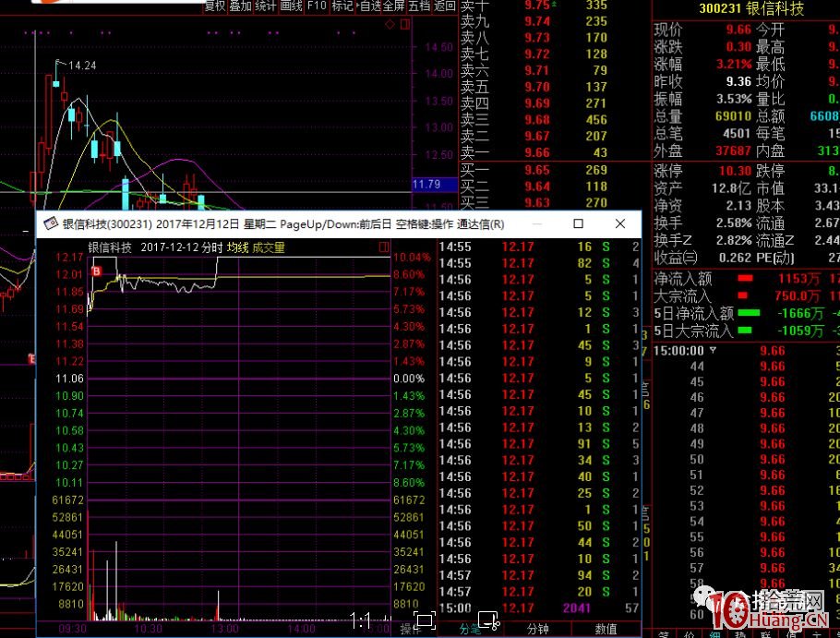The height and width of the screenshot is (638, 840).
Task: Select the 卖九 9.74 ask row
Action: (555, 21)
